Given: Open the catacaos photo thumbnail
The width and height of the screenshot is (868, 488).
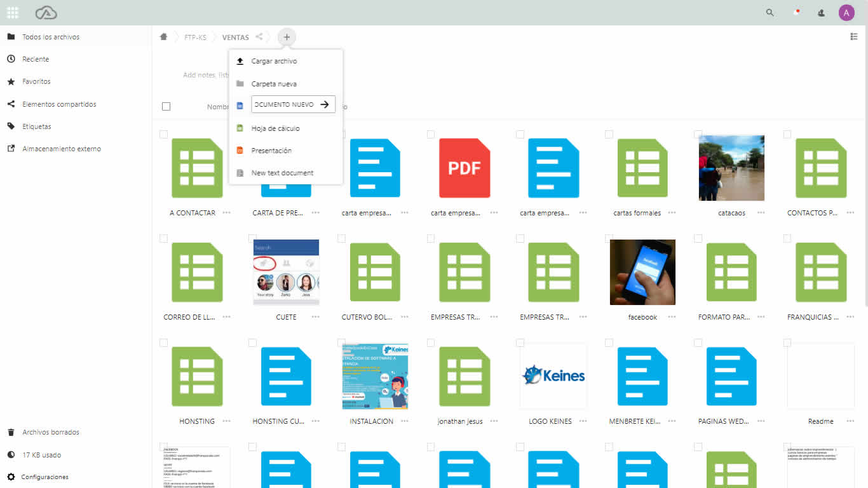Looking at the screenshot, I should tap(731, 168).
